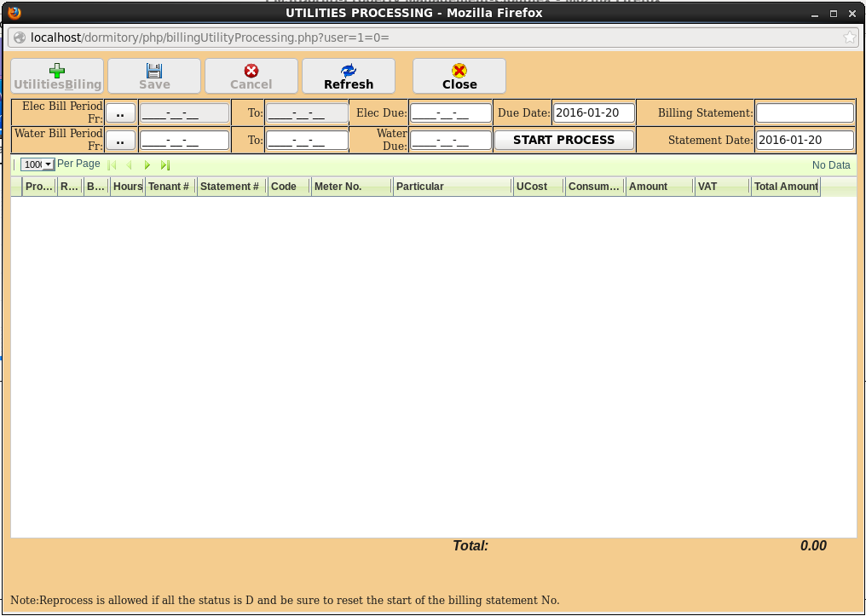866x616 pixels.
Task: Click the Save floppy disk button
Action: pos(154,76)
